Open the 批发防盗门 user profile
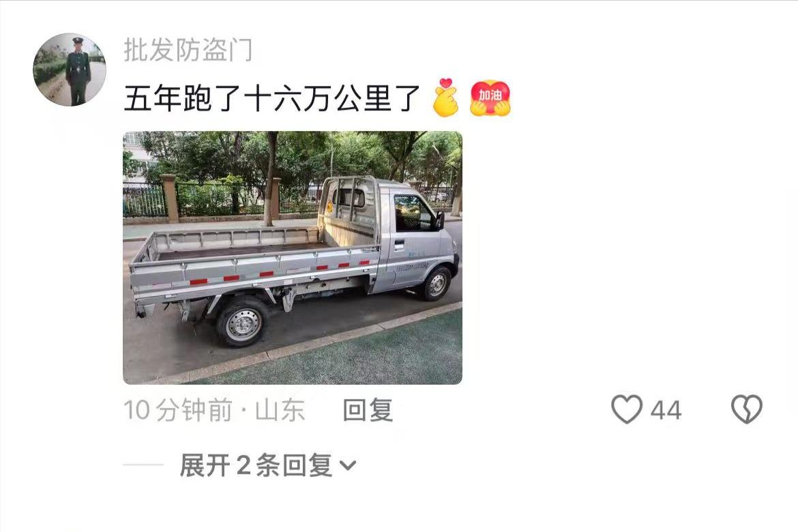 click(x=188, y=50)
